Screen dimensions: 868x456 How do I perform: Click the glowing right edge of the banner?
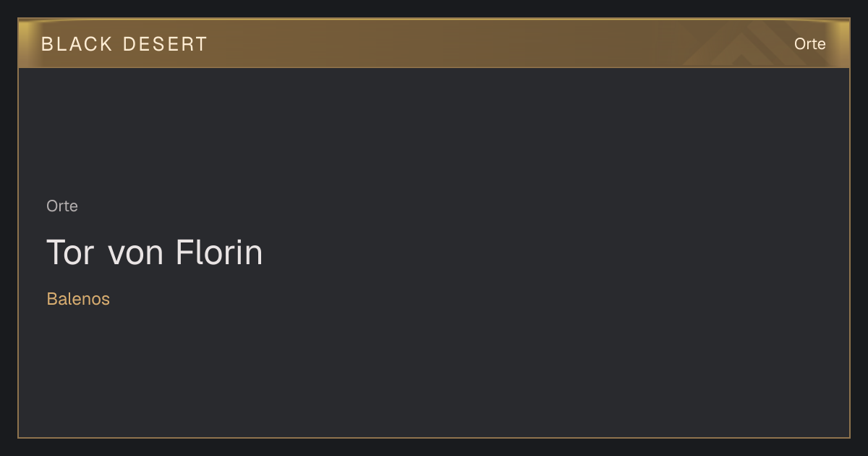point(843,43)
